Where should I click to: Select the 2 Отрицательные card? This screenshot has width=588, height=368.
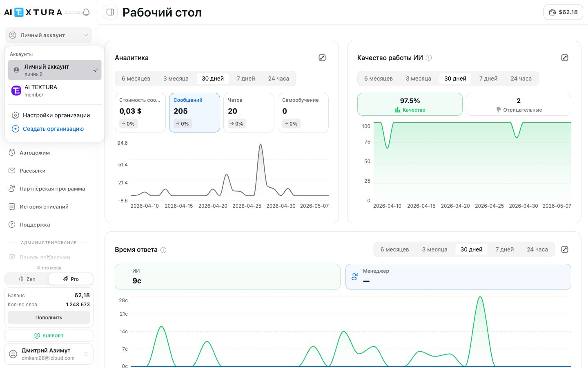[x=519, y=104]
